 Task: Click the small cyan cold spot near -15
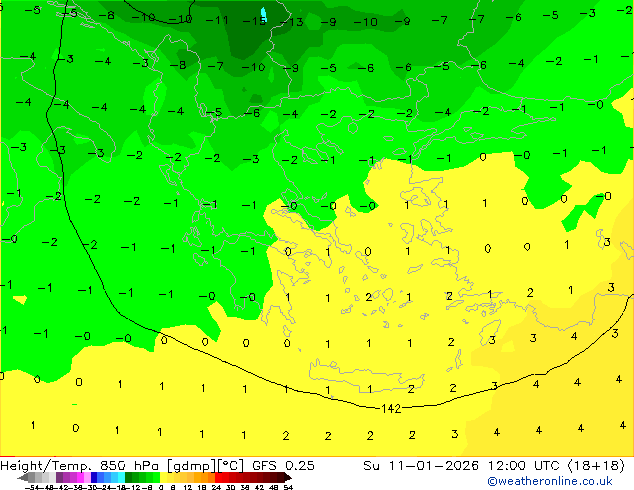(264, 15)
